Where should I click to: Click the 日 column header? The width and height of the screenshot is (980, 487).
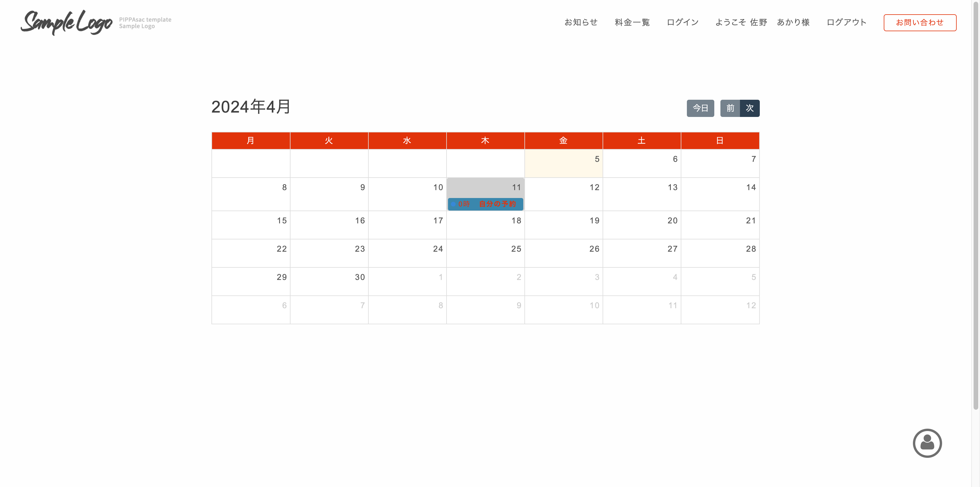[x=720, y=140]
